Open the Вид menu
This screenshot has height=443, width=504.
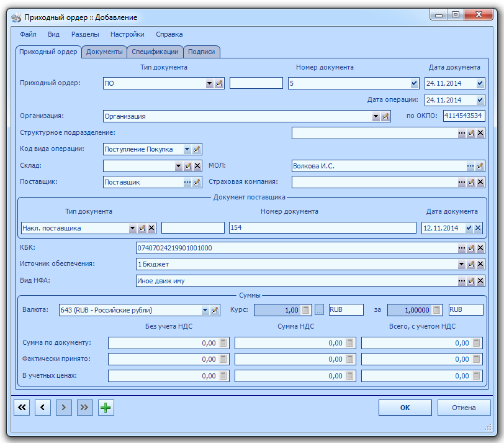(53, 34)
